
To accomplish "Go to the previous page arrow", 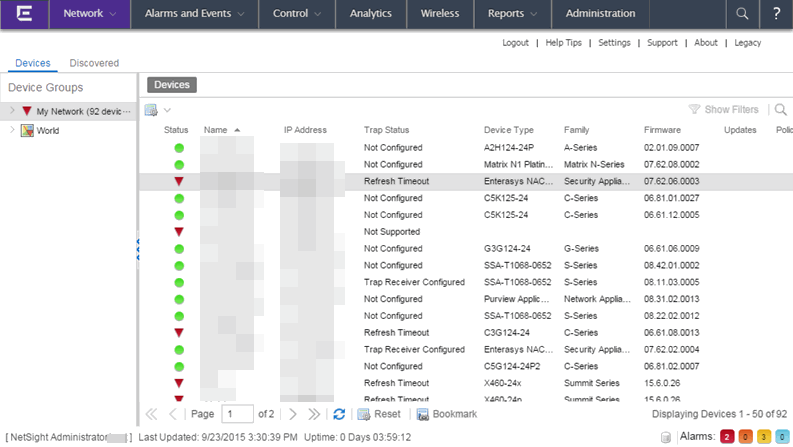I will (x=173, y=414).
